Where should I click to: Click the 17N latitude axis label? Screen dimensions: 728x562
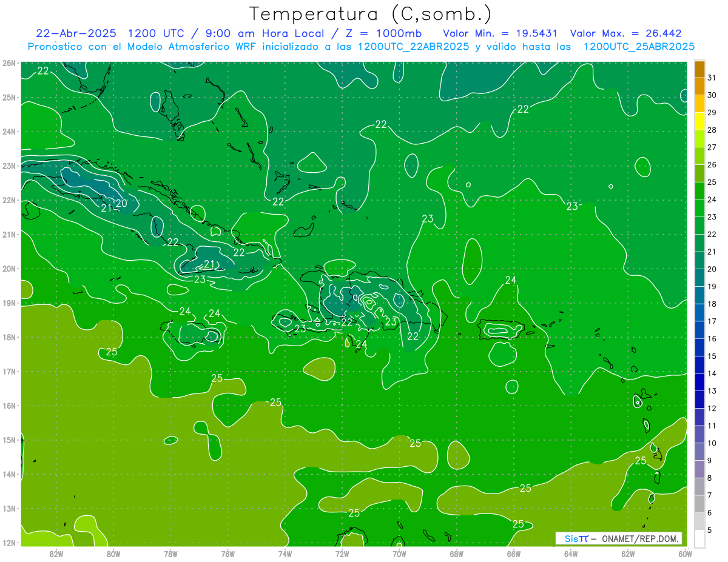9,372
